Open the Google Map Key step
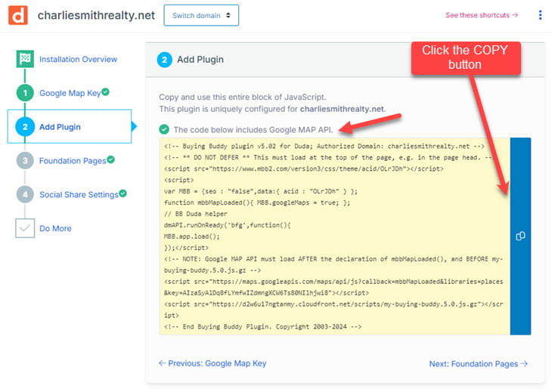 coord(70,93)
